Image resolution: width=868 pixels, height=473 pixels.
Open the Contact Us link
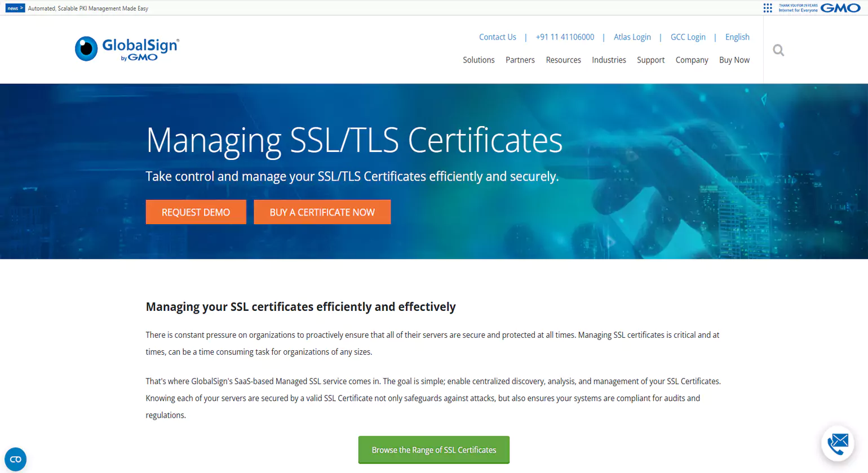pos(497,37)
